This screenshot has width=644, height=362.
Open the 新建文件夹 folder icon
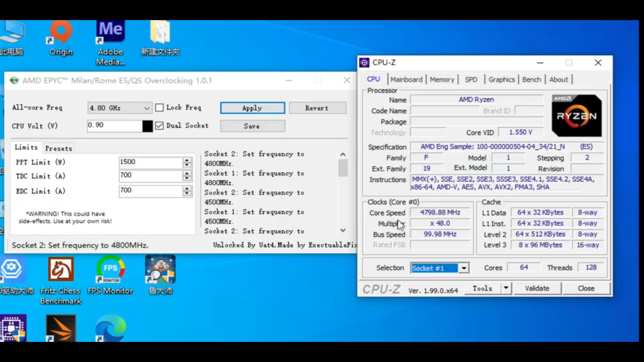(160, 38)
